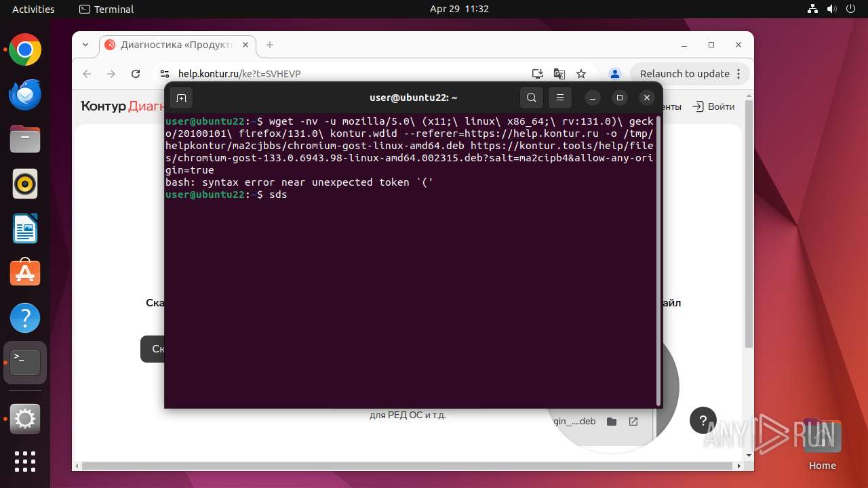Screen dimensions: 868x488
Task: Open Home folder desktop icon
Action: (x=823, y=445)
